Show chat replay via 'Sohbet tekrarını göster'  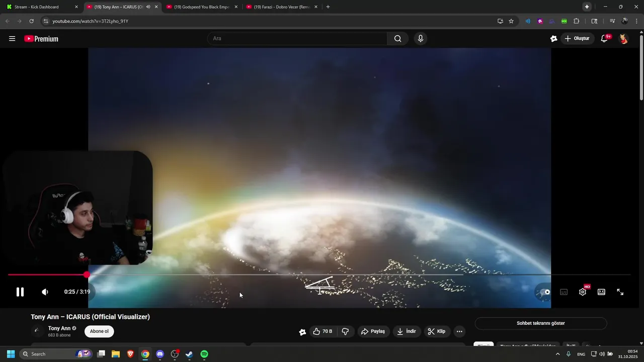[x=541, y=323]
